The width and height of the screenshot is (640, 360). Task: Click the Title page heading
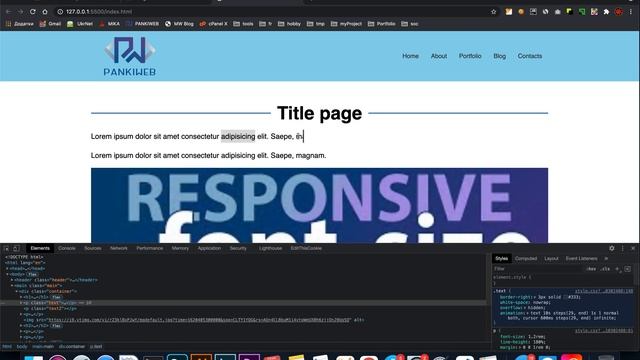click(319, 113)
